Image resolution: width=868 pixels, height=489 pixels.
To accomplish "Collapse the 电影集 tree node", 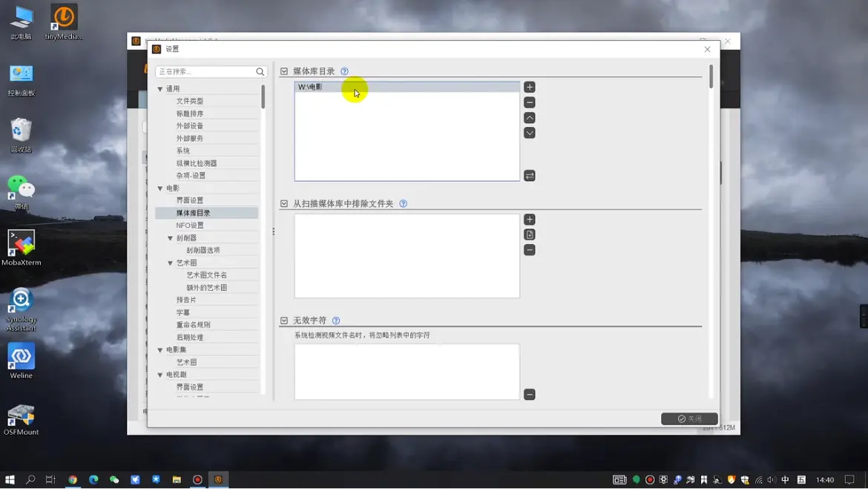I will [160, 350].
